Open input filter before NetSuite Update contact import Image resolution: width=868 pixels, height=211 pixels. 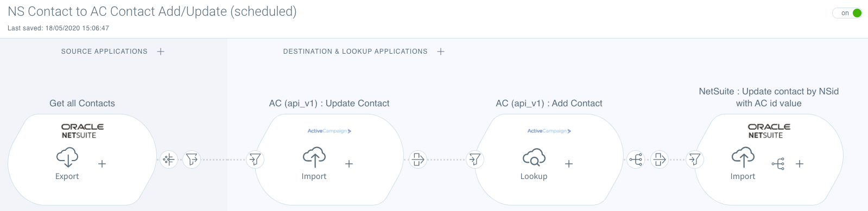coord(694,159)
